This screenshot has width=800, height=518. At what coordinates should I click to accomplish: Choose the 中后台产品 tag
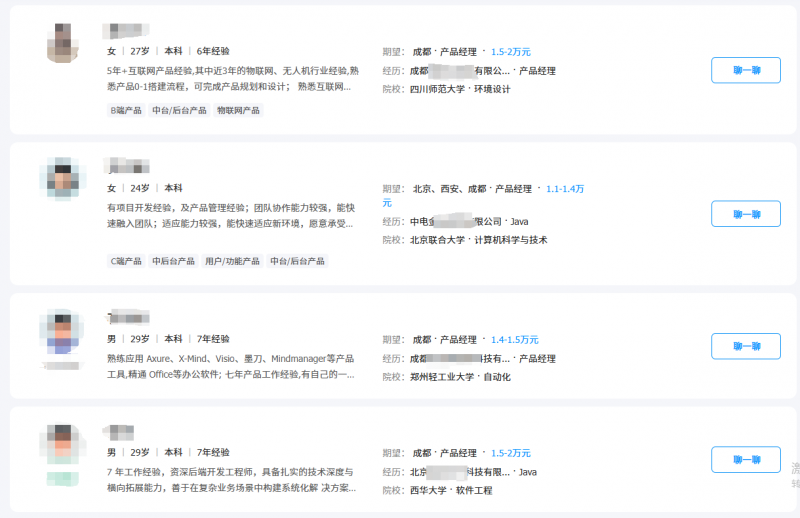pos(173,261)
